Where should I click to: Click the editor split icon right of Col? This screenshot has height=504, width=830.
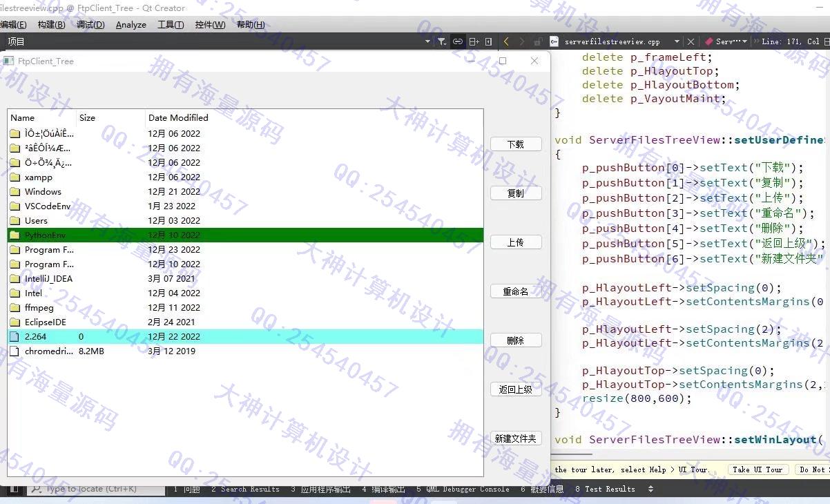pyautogui.click(x=826, y=41)
